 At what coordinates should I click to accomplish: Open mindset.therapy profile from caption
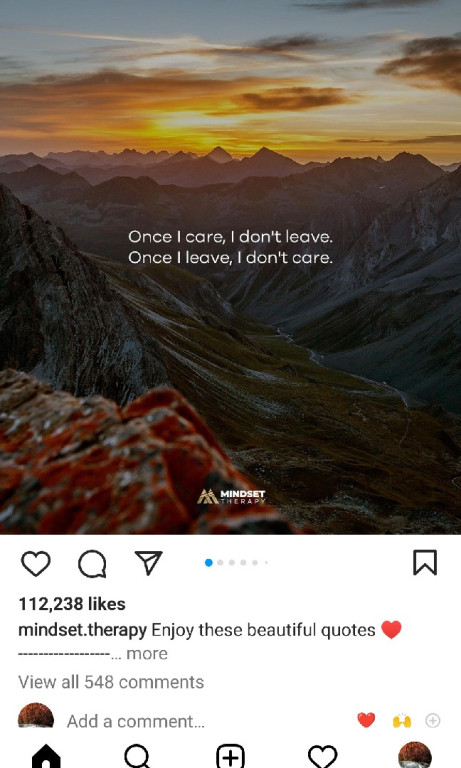click(82, 630)
